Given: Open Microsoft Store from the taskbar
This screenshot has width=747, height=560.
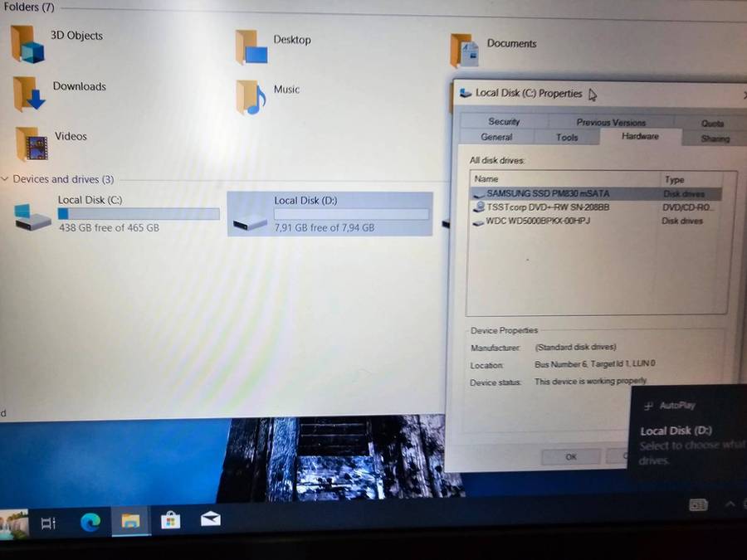Looking at the screenshot, I should pyautogui.click(x=171, y=520).
